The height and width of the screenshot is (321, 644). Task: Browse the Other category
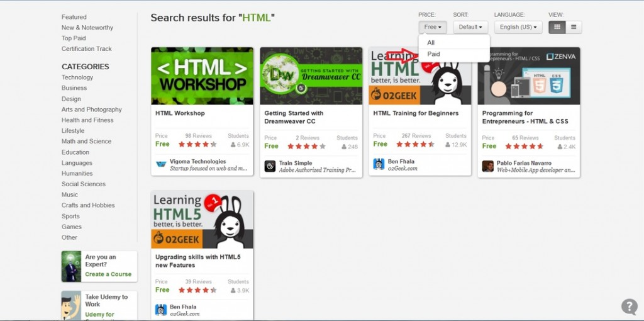69,237
